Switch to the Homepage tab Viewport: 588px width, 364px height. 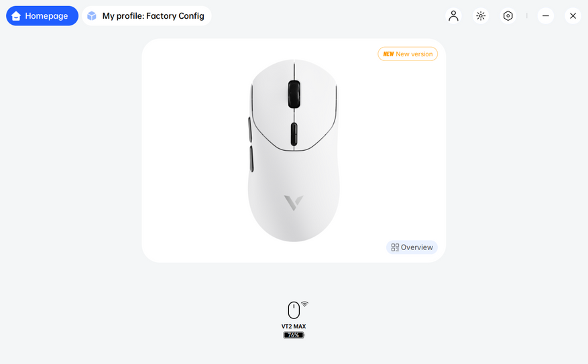pyautogui.click(x=42, y=15)
